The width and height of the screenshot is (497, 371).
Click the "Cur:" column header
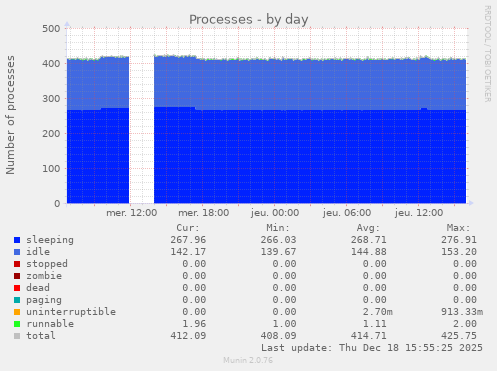pos(188,228)
